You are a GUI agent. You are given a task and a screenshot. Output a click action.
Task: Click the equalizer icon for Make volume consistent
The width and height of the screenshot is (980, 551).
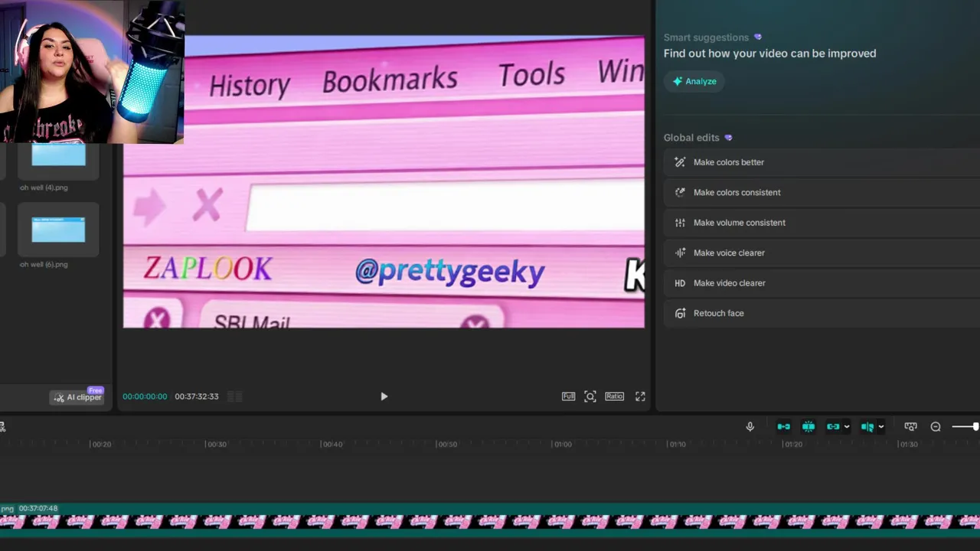(x=680, y=223)
